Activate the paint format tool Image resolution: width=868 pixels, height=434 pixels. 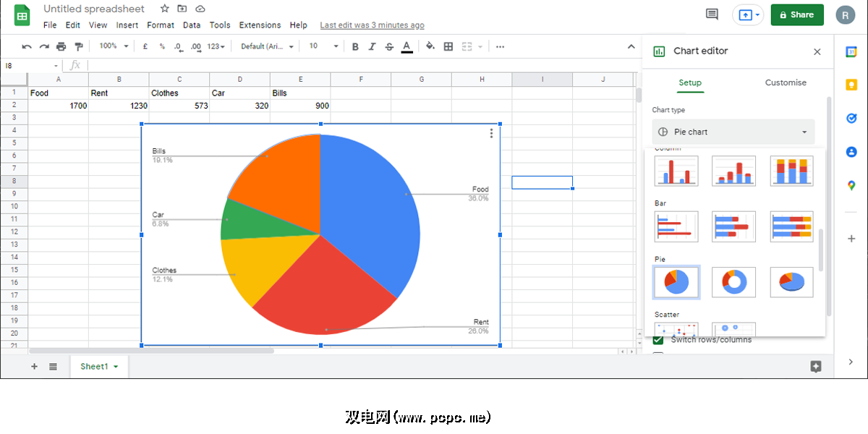coord(79,46)
